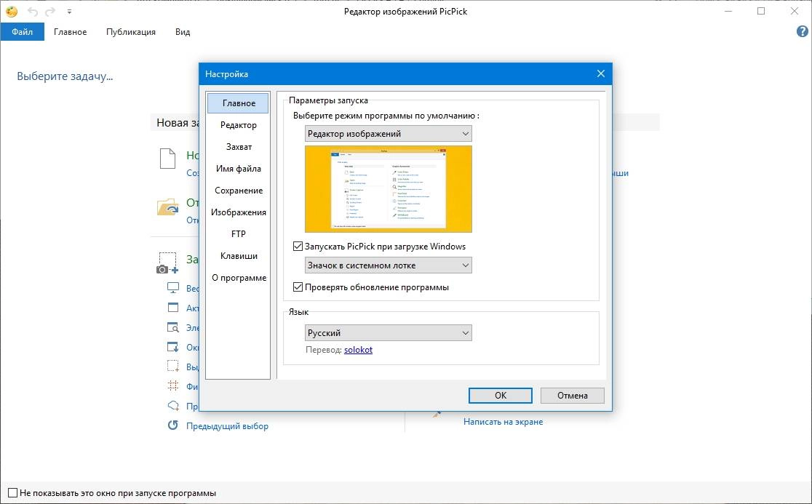Toggle Не показывать это окно при запуске
Screen dimensions: 812x504
(13, 492)
